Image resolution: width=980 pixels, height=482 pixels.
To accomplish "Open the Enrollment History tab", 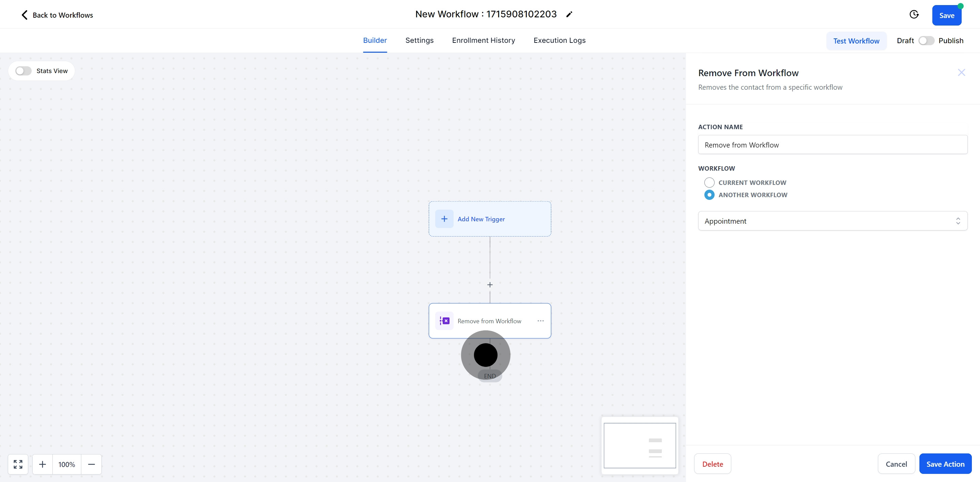I will (x=483, y=40).
